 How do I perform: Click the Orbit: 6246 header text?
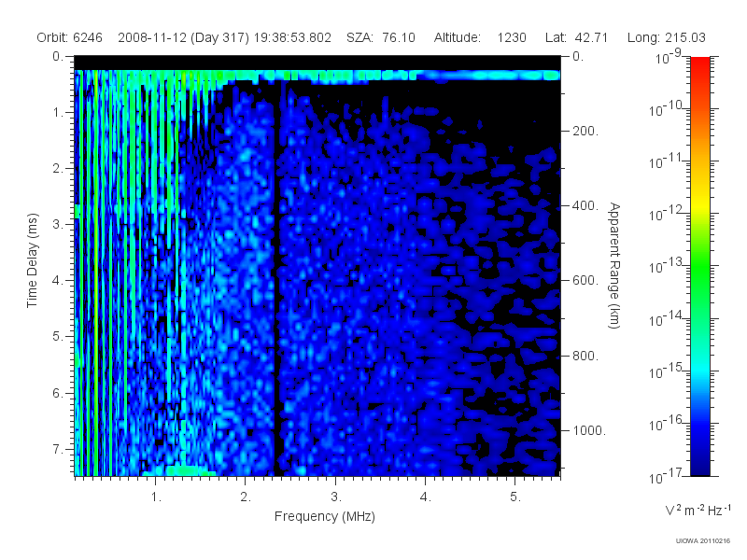pos(69,37)
